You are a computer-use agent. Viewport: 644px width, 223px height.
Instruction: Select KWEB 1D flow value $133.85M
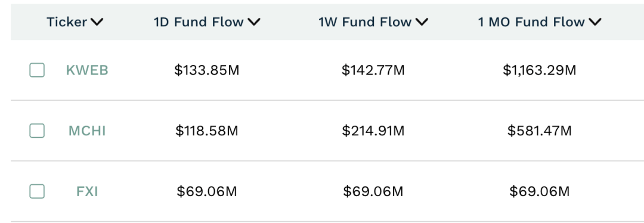point(206,70)
